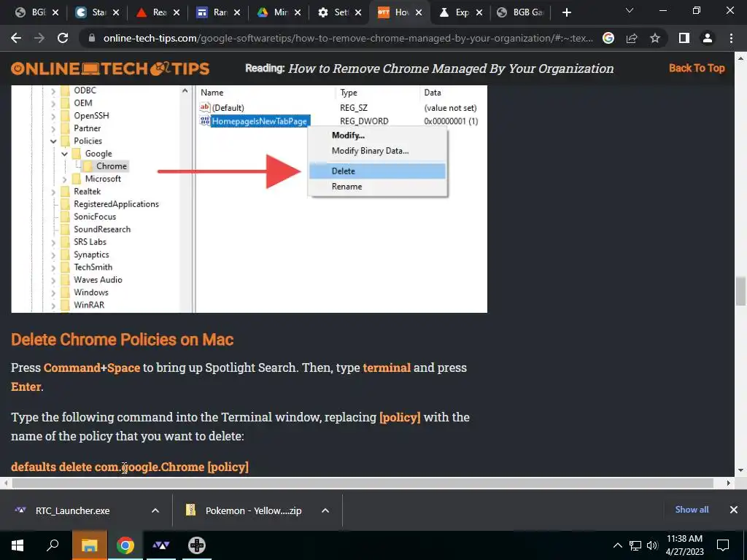Switch to the Settings tab
This screenshot has width=747, height=560.
[336, 12]
